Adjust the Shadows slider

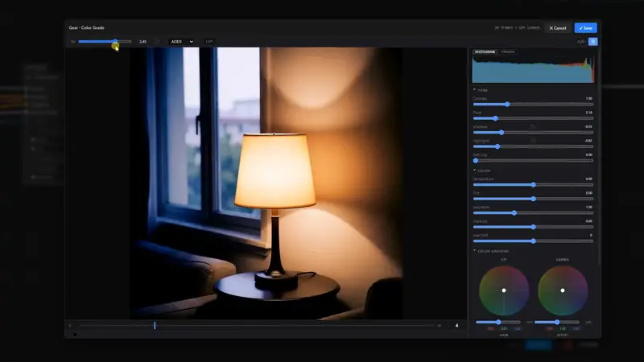[533, 132]
